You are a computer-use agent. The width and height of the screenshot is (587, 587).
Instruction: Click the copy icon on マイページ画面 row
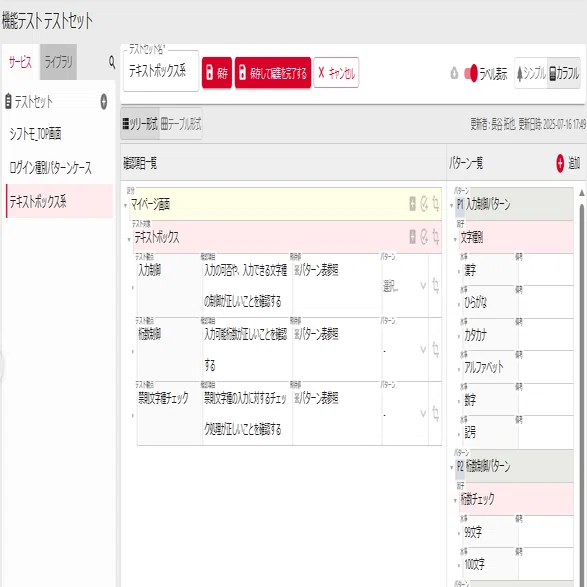(436, 204)
